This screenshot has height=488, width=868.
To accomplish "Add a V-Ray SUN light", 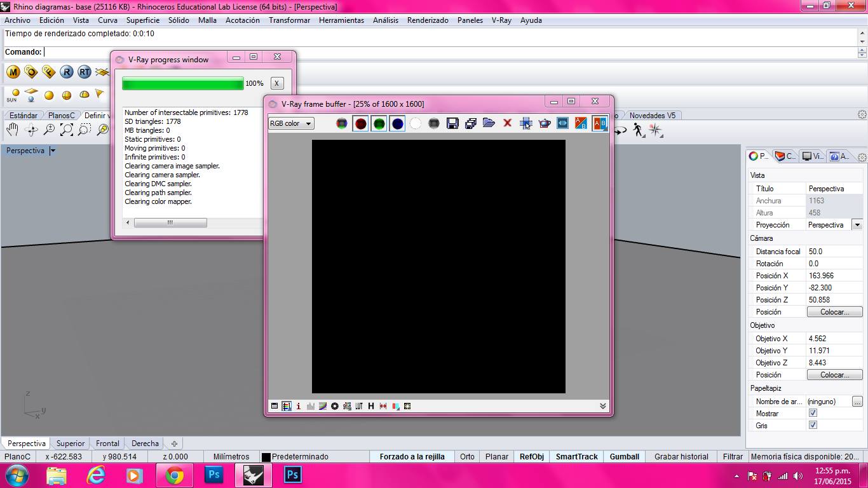I will (13, 95).
